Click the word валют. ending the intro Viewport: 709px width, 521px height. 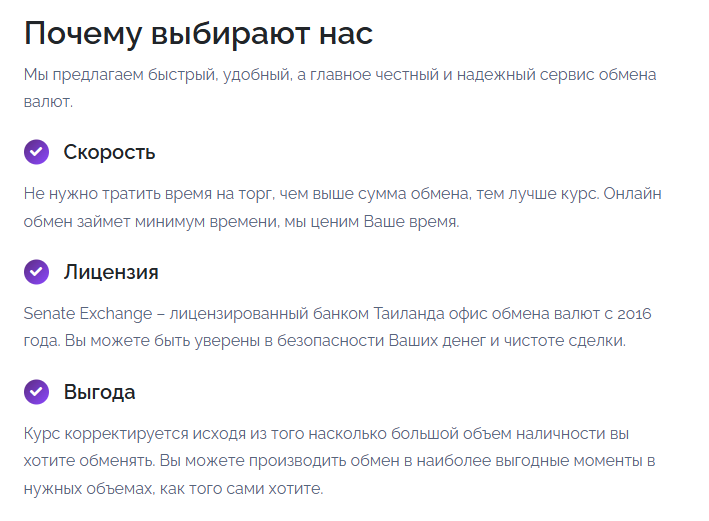[48, 102]
